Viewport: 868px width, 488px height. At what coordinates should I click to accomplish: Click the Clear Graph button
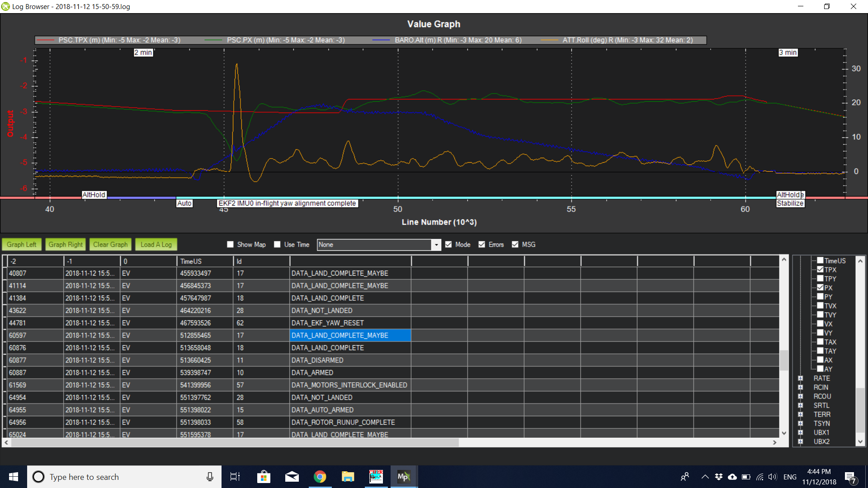point(110,244)
